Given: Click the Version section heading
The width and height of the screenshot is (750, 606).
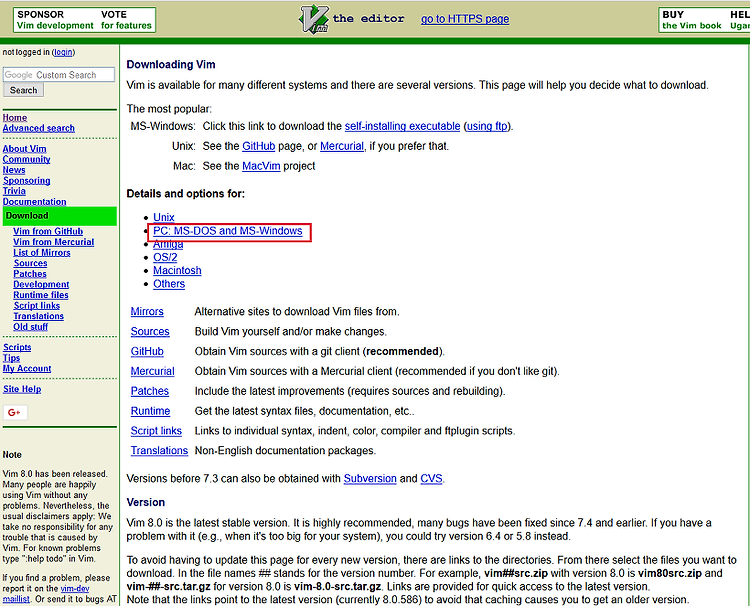Looking at the screenshot, I should click(x=145, y=502).
